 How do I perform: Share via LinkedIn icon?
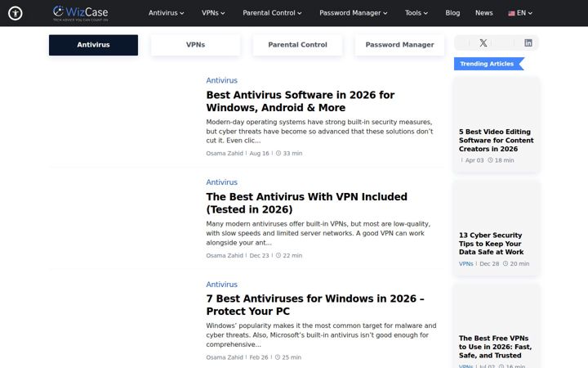528,43
